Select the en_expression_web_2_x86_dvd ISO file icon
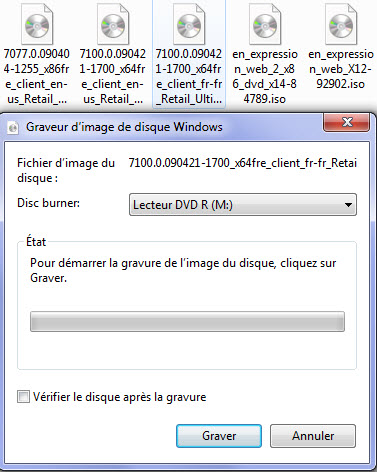 pos(265,24)
